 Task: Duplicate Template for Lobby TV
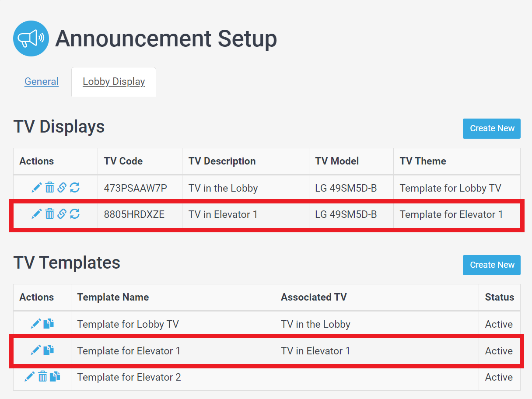point(49,324)
